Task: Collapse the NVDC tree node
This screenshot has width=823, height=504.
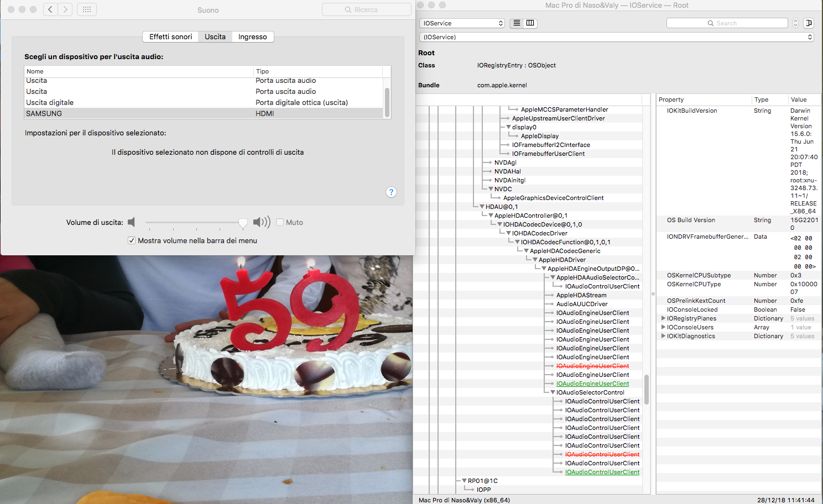Action: tap(491, 189)
